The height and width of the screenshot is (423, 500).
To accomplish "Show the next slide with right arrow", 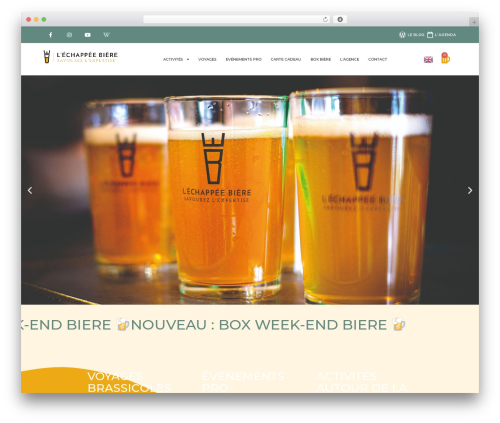I will point(470,190).
